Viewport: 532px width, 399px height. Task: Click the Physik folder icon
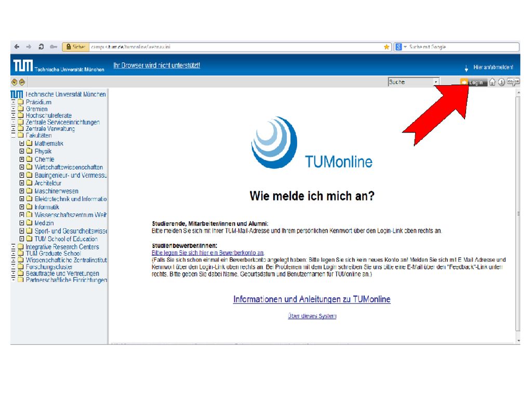click(30, 151)
